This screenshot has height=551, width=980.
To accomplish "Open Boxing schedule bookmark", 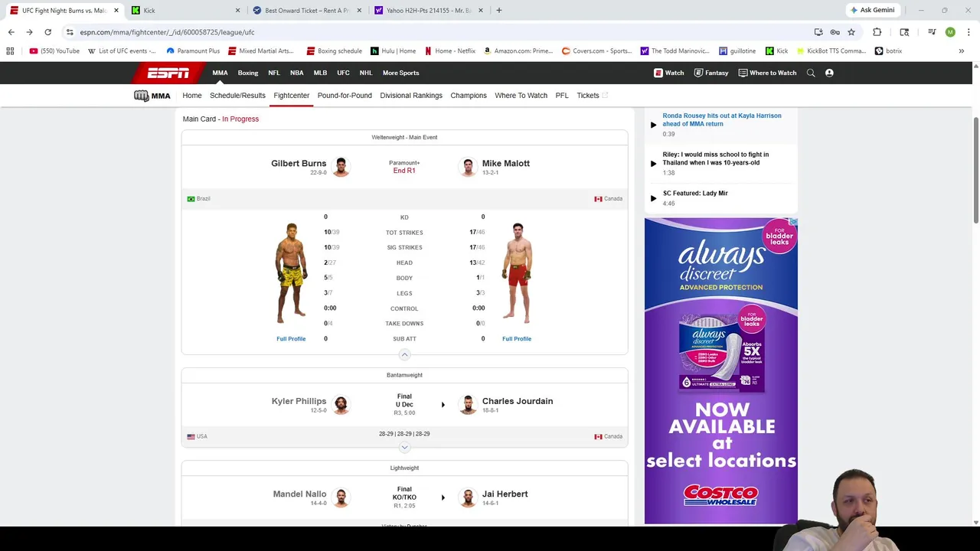I will pyautogui.click(x=334, y=51).
